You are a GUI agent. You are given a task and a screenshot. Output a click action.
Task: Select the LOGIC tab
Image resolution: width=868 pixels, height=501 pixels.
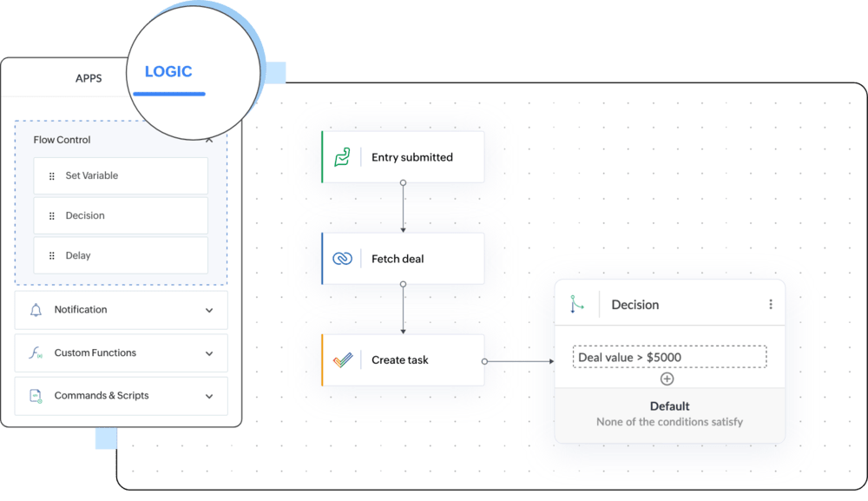tap(168, 72)
